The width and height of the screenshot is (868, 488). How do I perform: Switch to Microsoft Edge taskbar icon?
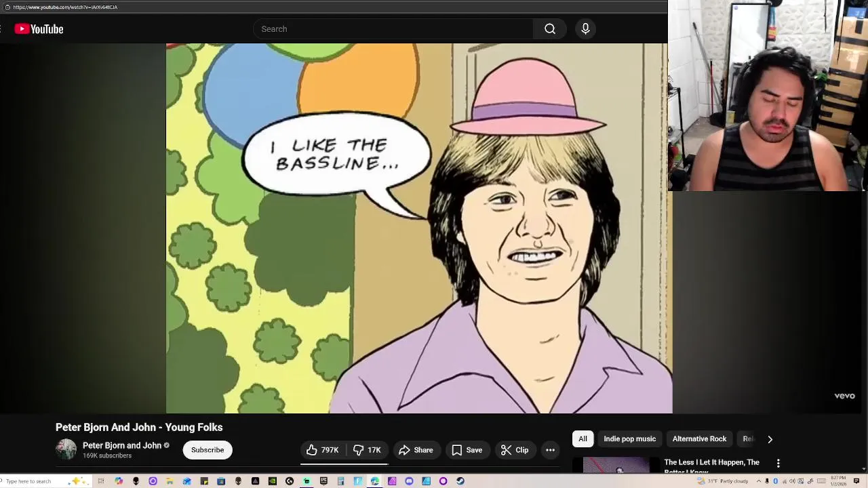coord(374,481)
